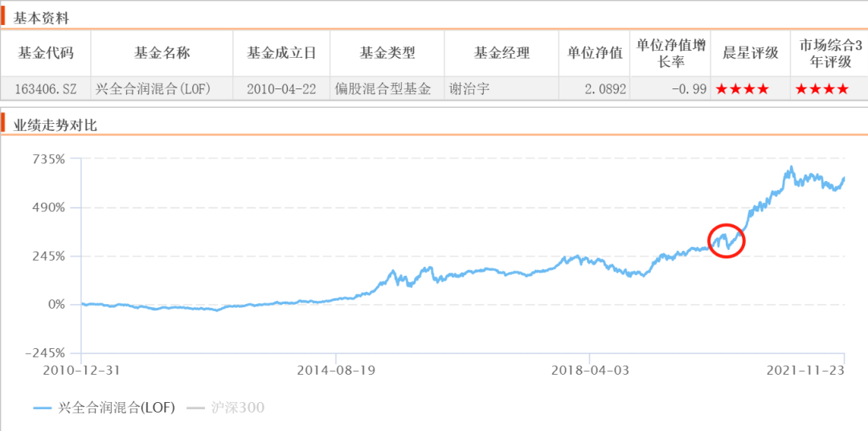Click the 基金名称 column header
This screenshot has height=431, width=868.
click(162, 53)
